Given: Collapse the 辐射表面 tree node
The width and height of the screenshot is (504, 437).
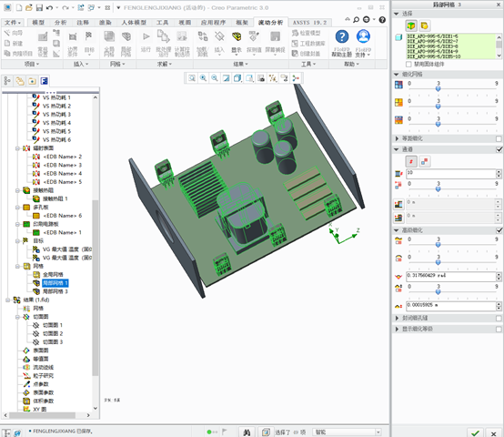Looking at the screenshot, I should pyautogui.click(x=17, y=148).
